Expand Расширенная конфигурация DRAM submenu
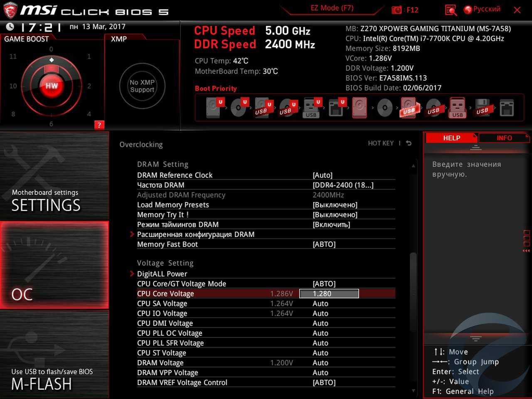 (195, 234)
